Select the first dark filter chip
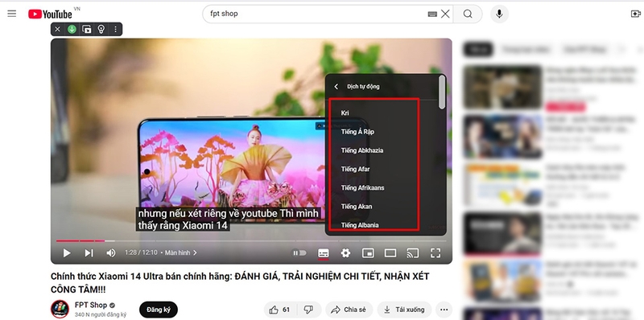The width and height of the screenshot is (644, 320). point(478,50)
